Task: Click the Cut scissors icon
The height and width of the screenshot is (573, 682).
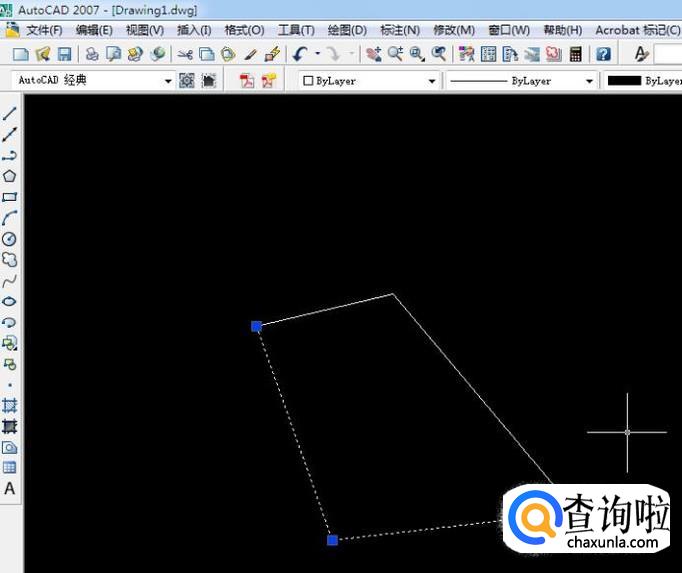Action: 185,54
